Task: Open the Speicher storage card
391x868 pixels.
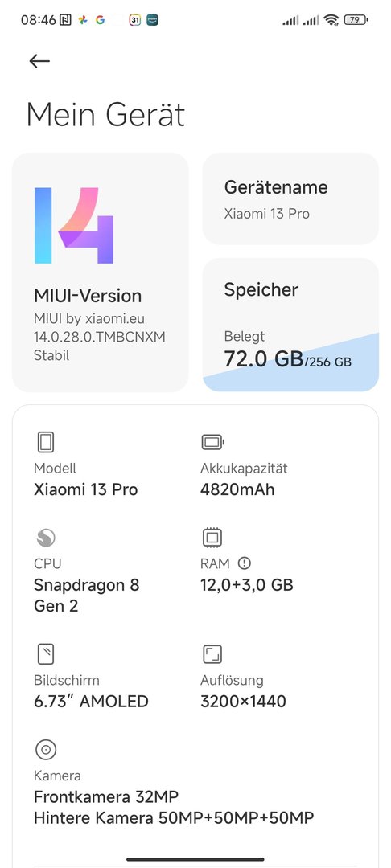Action: point(290,325)
